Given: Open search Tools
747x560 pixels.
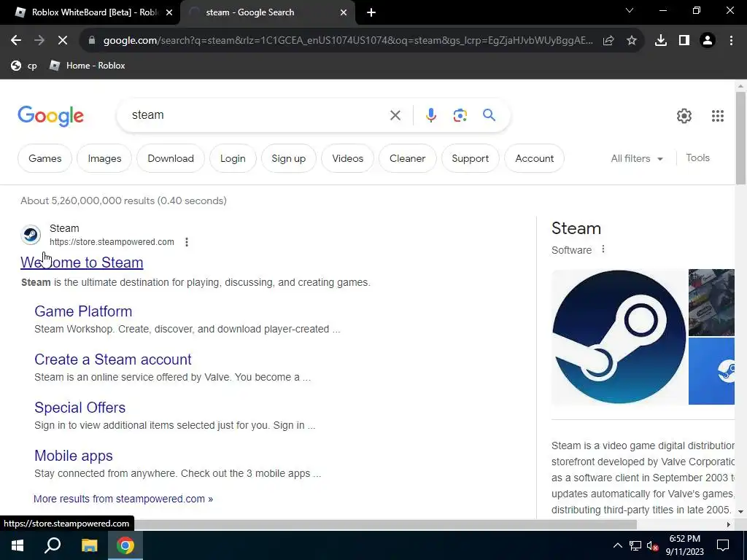Looking at the screenshot, I should [x=697, y=158].
